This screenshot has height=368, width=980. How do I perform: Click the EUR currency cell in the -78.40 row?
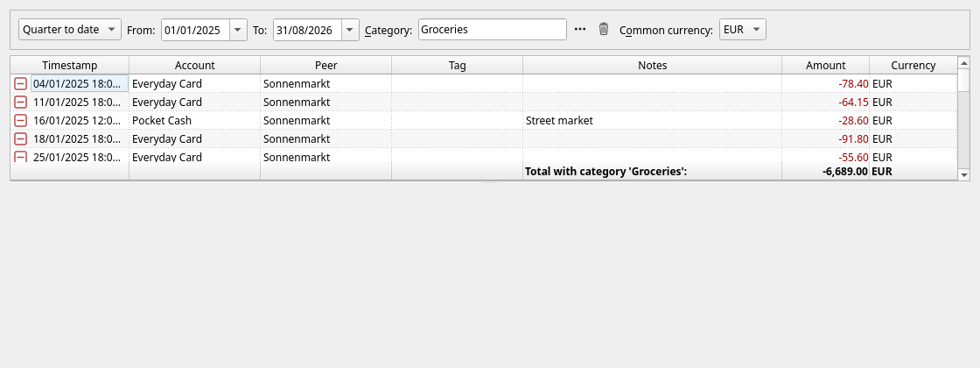click(x=913, y=84)
